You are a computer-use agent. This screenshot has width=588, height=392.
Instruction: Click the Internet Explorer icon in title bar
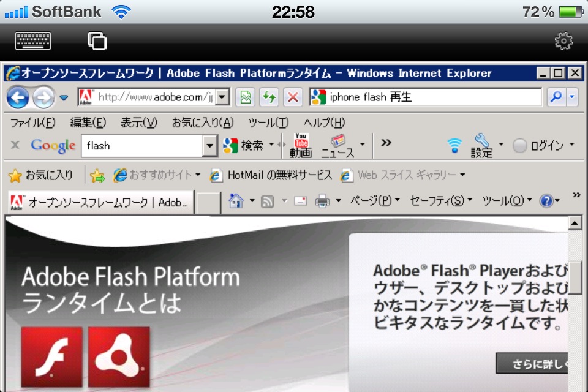[13, 73]
